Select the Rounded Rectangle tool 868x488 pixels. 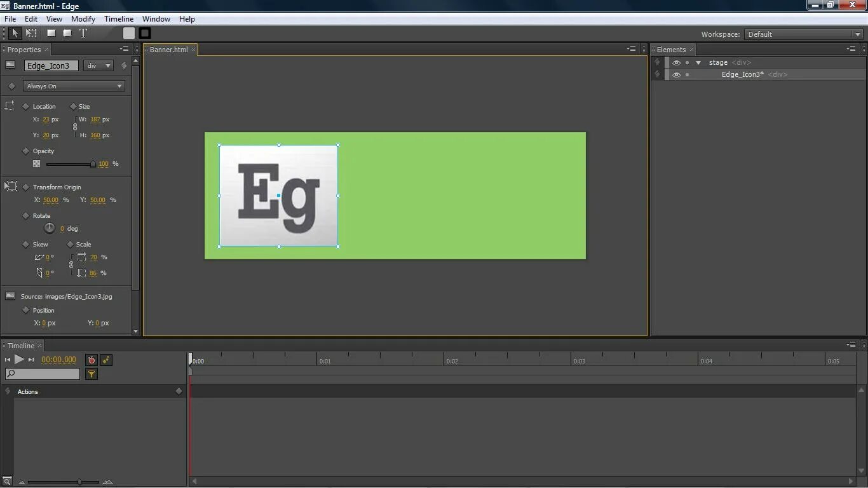pyautogui.click(x=67, y=33)
